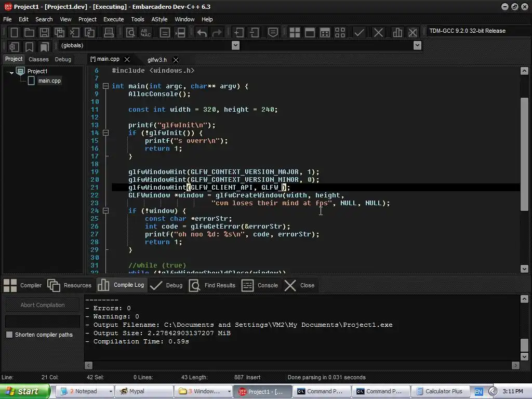Viewport: 532px width, 399px height.
Task: Open the Find Results bottom tab
Action: [212, 285]
